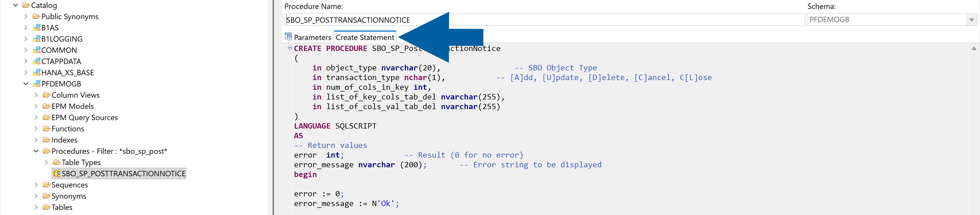Select the Tables tree label
Viewport: 980px width, 215px height.
(62, 208)
